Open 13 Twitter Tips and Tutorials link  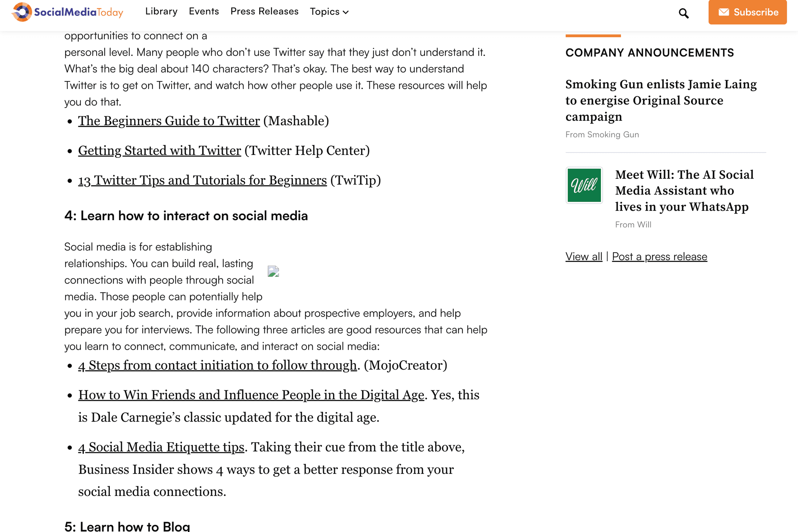pyautogui.click(x=202, y=180)
